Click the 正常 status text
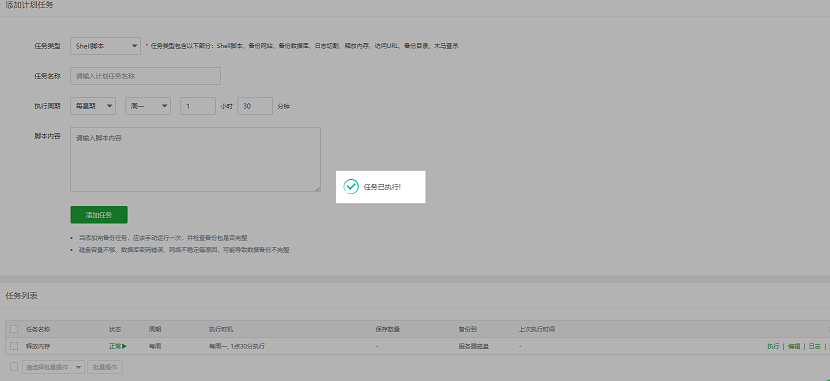Viewport: 830px width, 381px height. (115, 346)
